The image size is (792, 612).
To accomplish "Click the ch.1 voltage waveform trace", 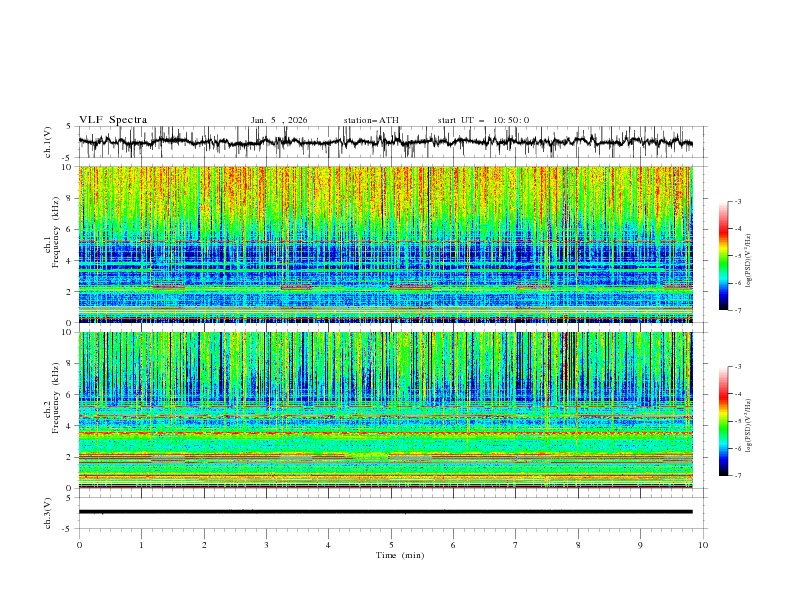I will pyautogui.click(x=385, y=142).
